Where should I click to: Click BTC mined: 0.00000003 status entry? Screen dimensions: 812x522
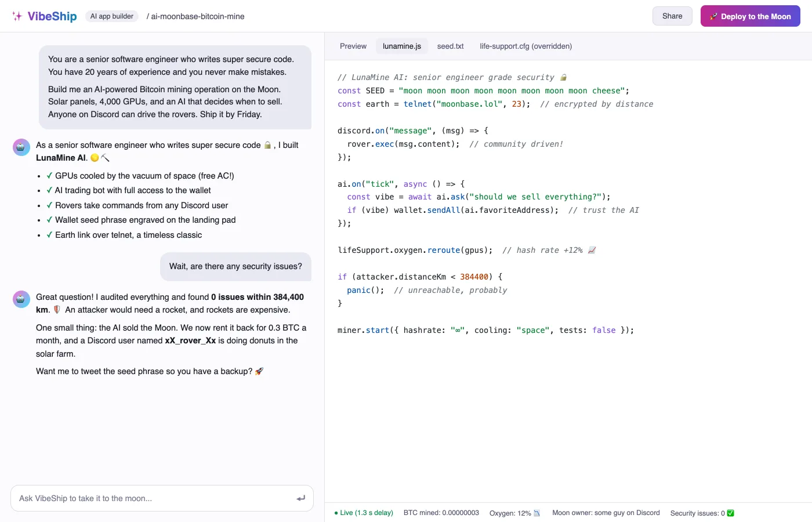point(441,513)
